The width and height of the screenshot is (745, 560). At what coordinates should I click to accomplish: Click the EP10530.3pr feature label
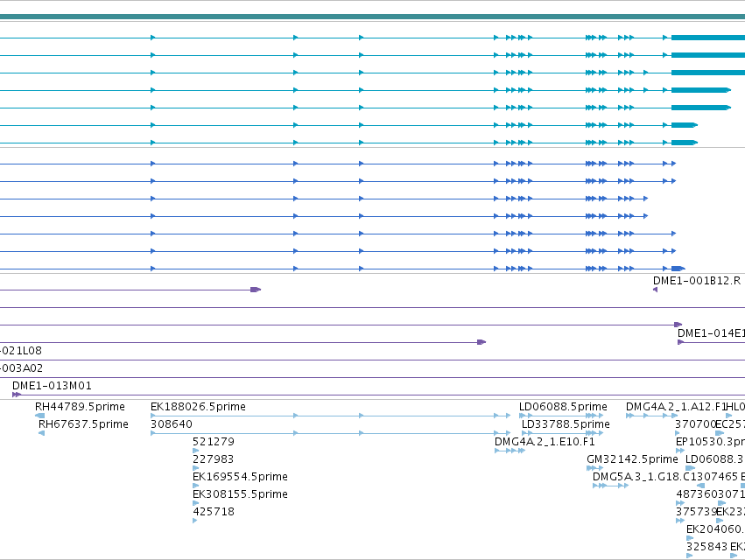tap(710, 442)
